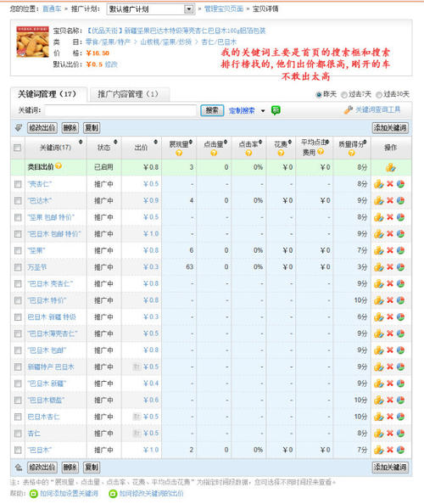This screenshot has height=504, width=424.
Task: Click the edit-bid icon in the last 巴旦木 row
Action: [379, 450]
